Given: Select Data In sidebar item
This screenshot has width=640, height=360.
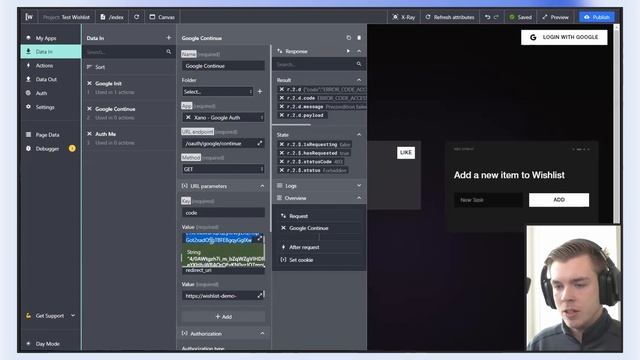Looking at the screenshot, I should coord(51,51).
